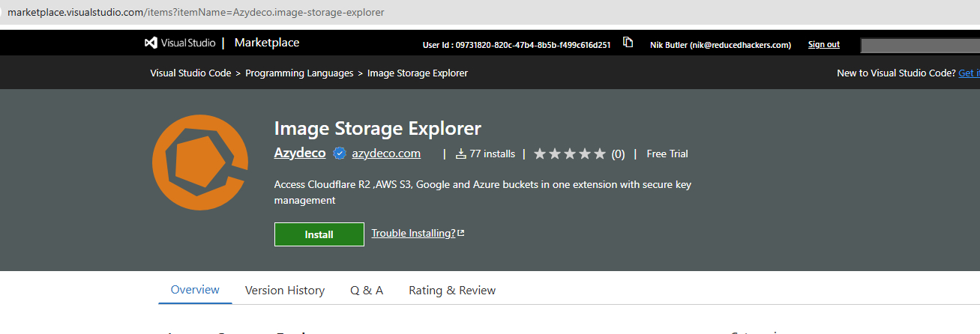Click the external link icon after Trouble Installing
This screenshot has width=980, height=334.
pos(461,233)
